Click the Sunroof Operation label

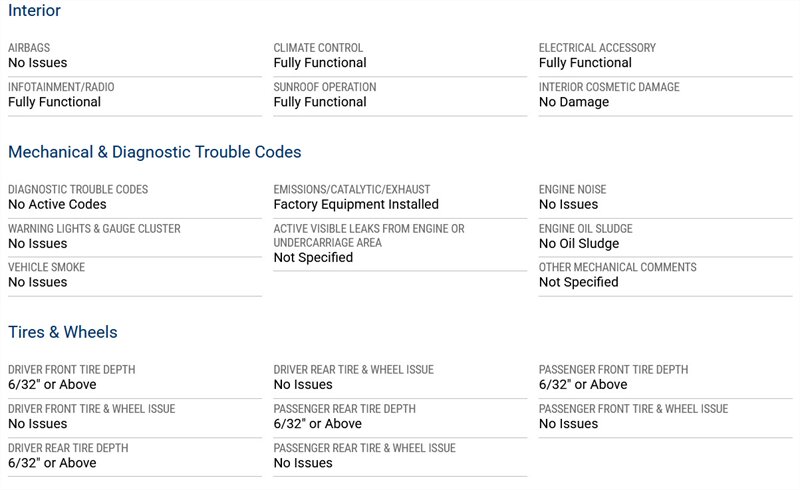point(325,87)
